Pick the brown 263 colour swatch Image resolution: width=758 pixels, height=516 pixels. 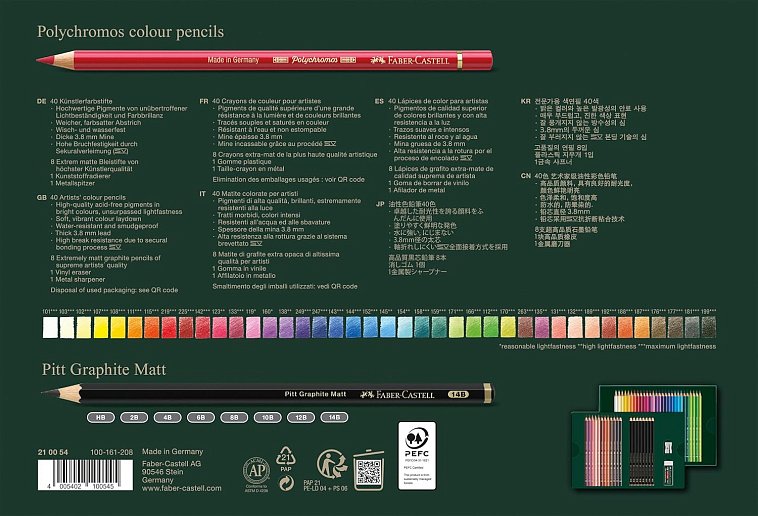coord(525,327)
